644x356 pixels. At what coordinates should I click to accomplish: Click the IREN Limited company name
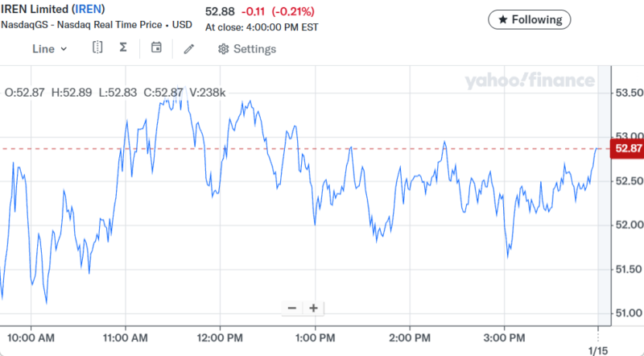pyautogui.click(x=34, y=8)
